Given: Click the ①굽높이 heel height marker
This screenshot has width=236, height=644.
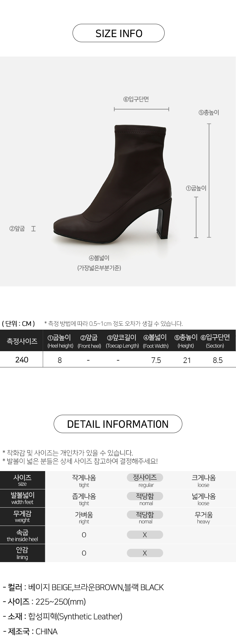Looking at the screenshot, I should coord(196,217).
